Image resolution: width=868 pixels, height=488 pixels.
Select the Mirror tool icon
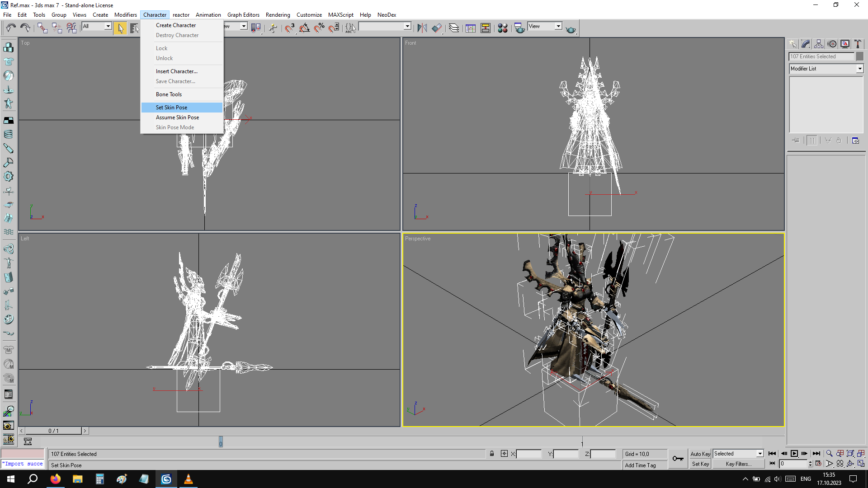[x=422, y=28]
